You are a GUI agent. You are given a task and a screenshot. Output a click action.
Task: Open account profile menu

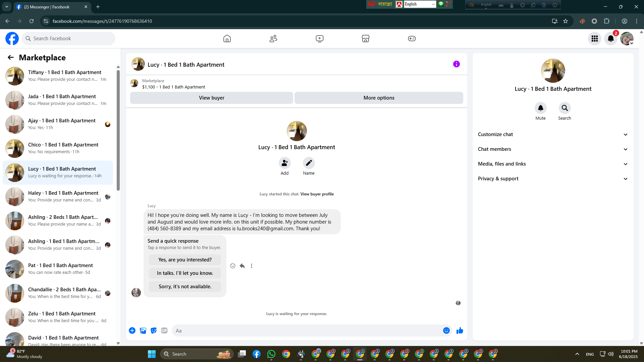pyautogui.click(x=627, y=39)
